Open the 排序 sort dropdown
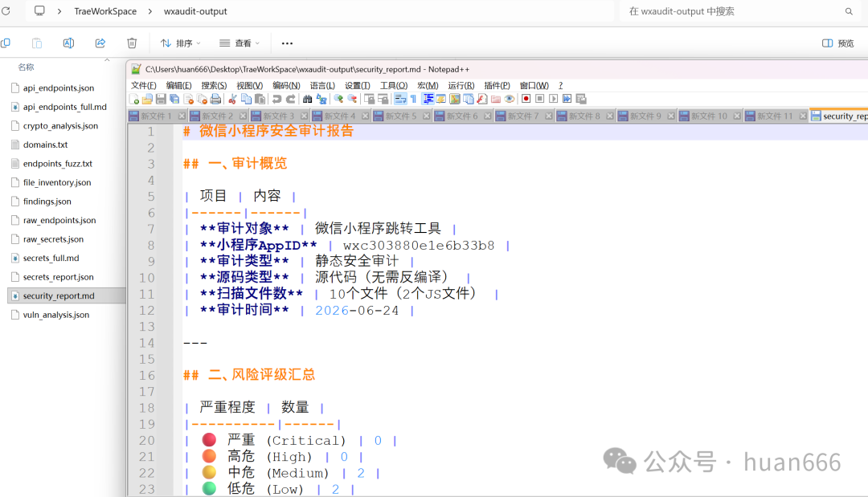Screen dimensions: 868x497 (181, 43)
